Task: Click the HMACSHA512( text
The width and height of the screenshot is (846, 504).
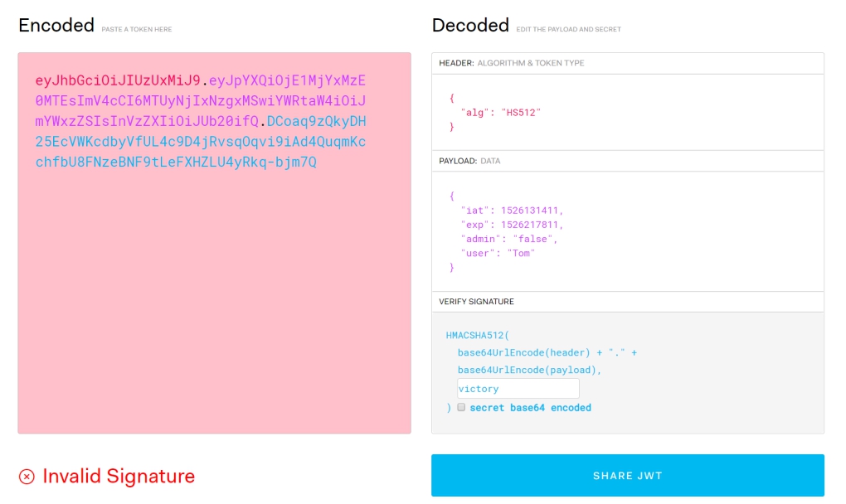Action: coord(478,335)
